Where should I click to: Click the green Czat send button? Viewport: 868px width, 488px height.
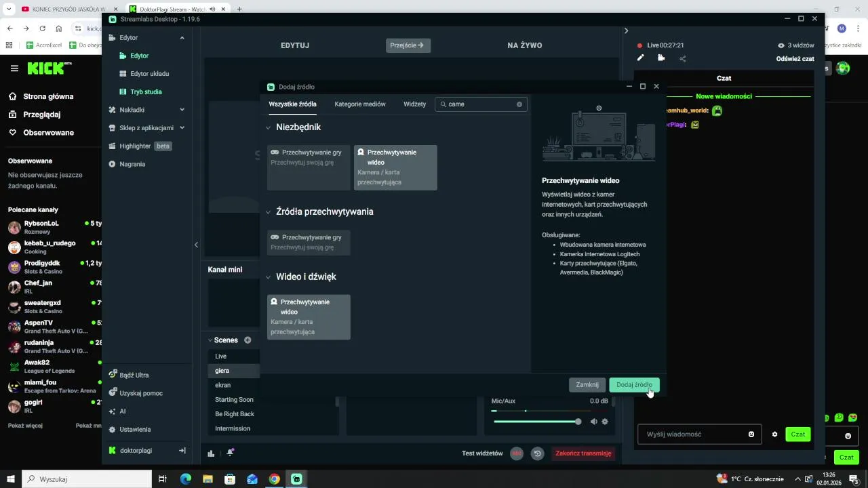point(798,434)
